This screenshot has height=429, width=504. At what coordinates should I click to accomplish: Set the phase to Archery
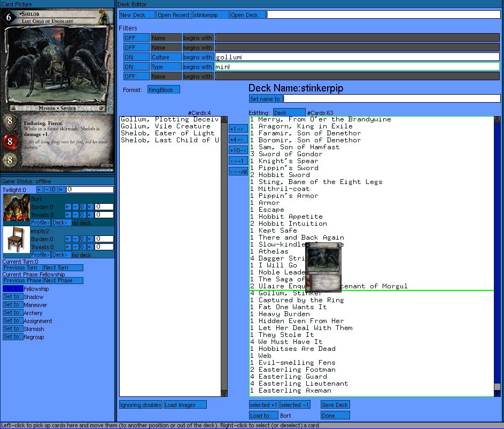pyautogui.click(x=13, y=312)
